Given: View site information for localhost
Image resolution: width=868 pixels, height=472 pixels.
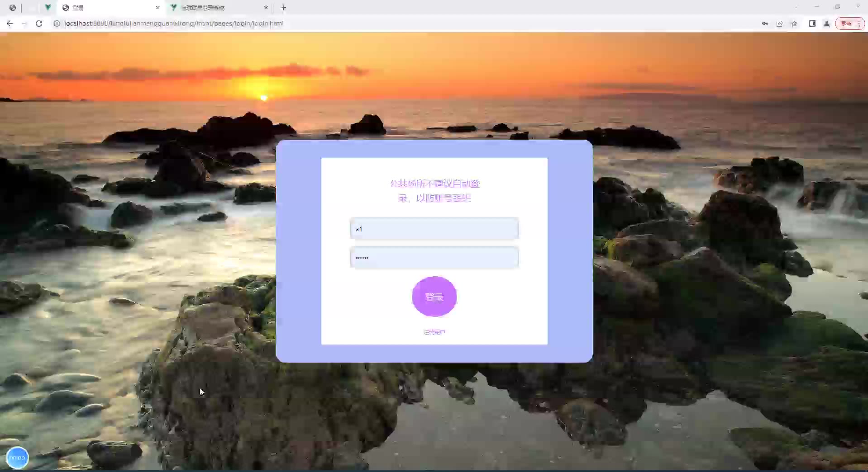Looking at the screenshot, I should point(57,24).
